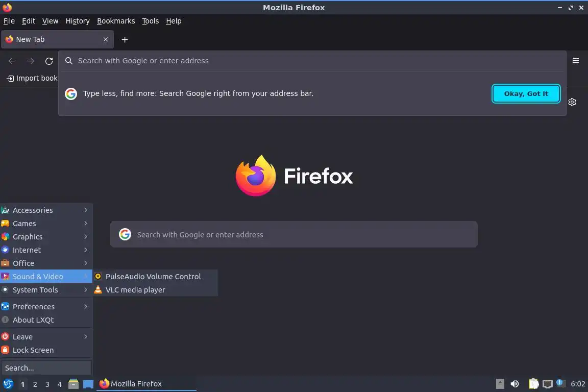Click Import bookmarks in toolbar
The width and height of the screenshot is (588, 392).
click(32, 78)
